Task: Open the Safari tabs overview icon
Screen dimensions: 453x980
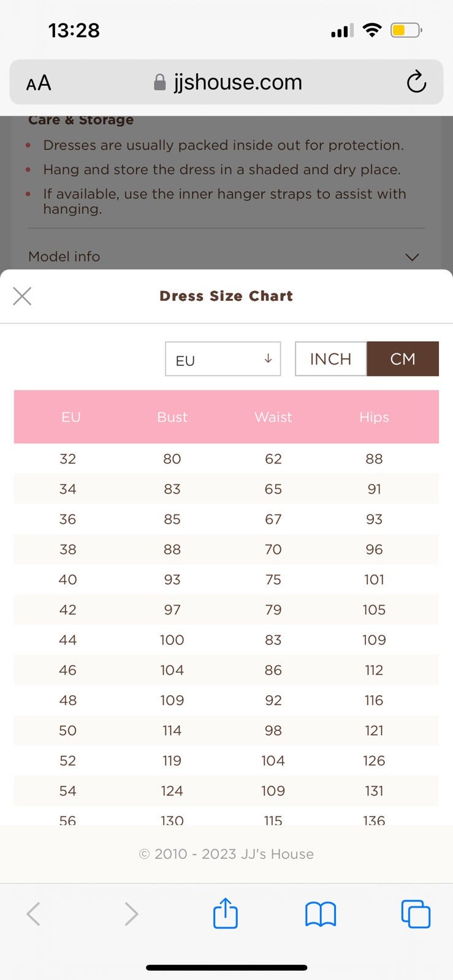Action: tap(416, 914)
